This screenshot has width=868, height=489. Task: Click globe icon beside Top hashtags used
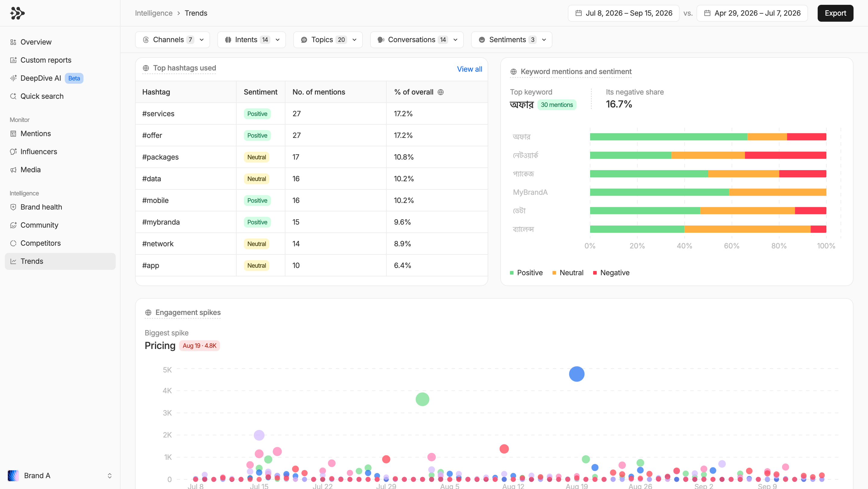point(146,68)
